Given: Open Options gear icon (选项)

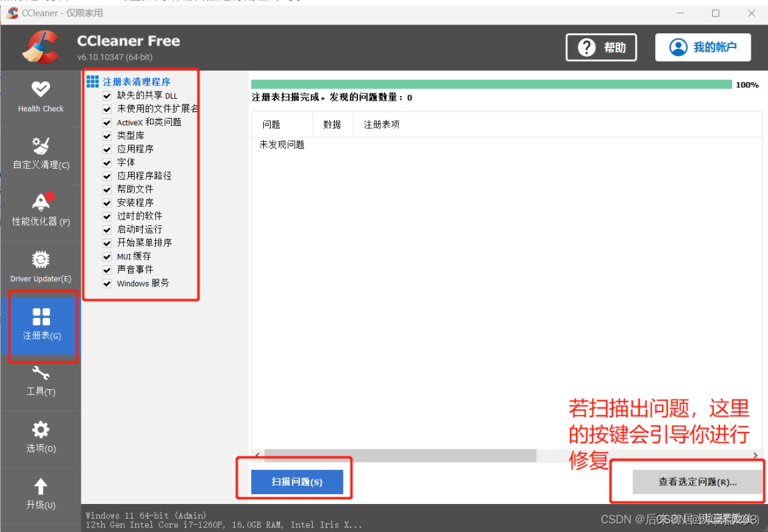Looking at the screenshot, I should click(41, 429).
